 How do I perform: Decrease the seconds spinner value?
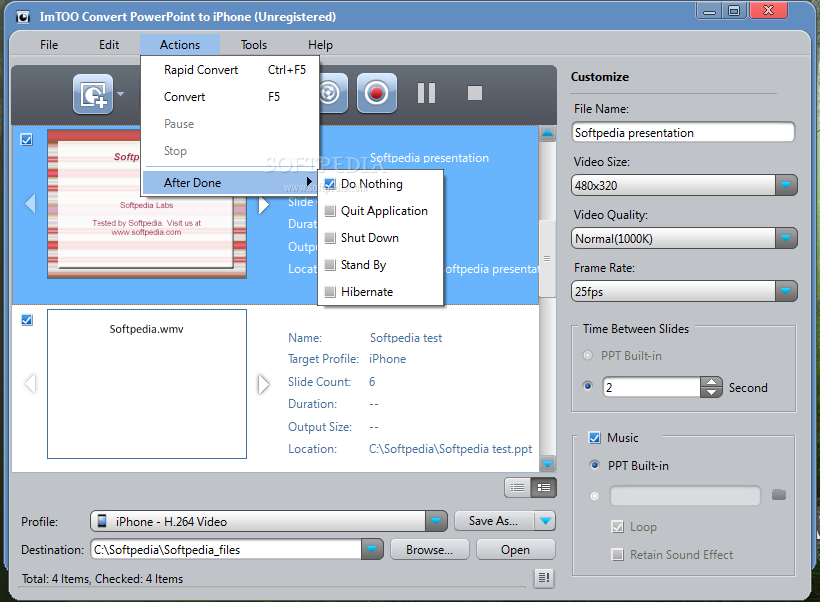711,392
